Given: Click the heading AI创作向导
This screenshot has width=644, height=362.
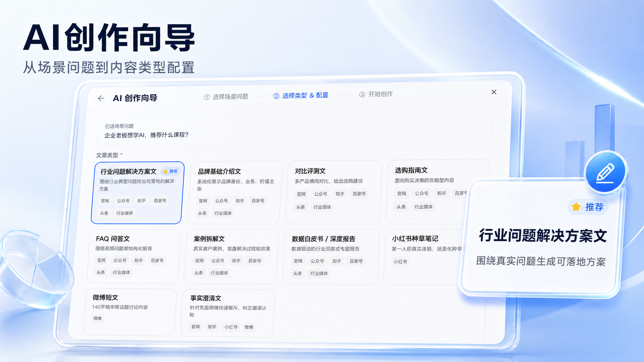Looking at the screenshot, I should point(109,38).
